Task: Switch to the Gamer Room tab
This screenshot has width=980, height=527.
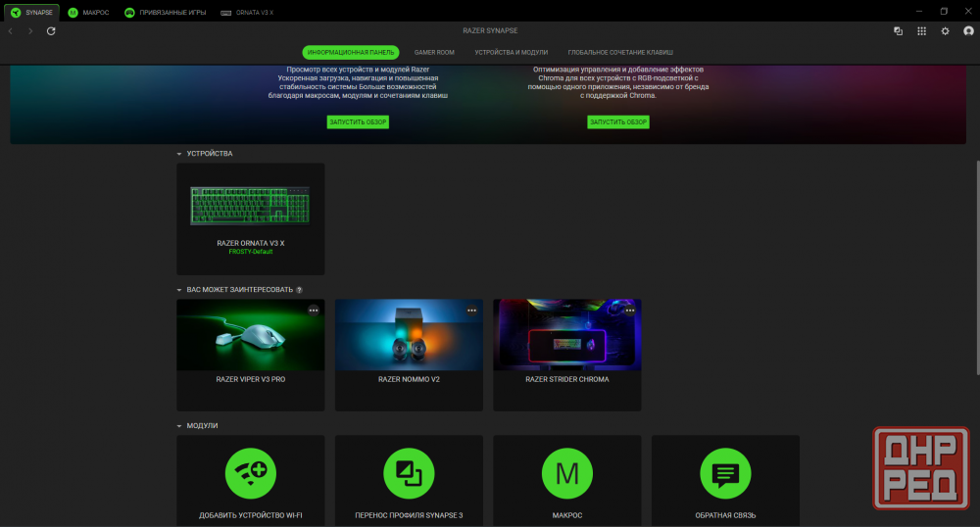Action: coord(434,52)
